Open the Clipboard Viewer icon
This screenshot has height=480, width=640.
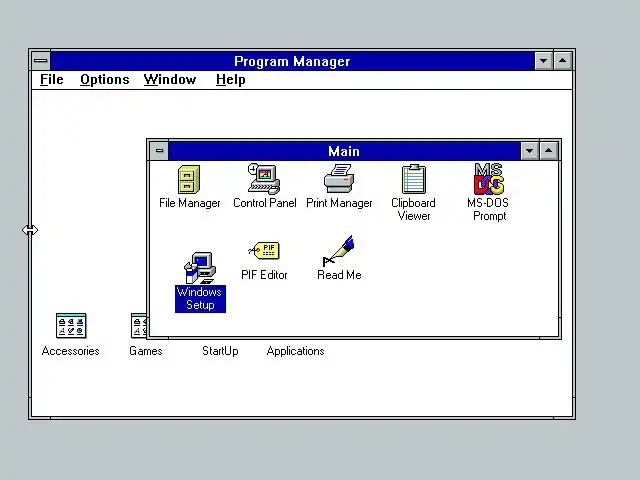(414, 179)
